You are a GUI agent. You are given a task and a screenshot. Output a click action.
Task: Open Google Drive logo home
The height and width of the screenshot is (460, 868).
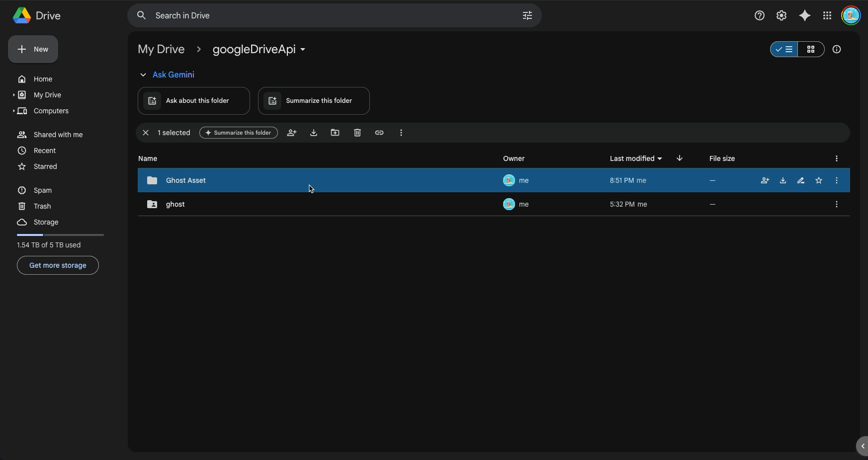pos(36,15)
